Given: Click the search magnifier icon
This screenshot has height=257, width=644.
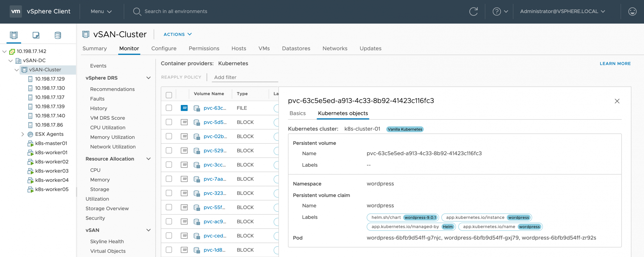Looking at the screenshot, I should pyautogui.click(x=137, y=11).
